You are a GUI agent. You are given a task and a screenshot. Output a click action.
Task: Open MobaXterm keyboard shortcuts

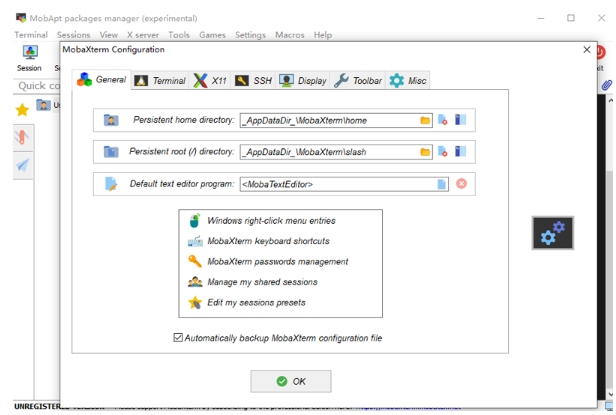coord(268,241)
